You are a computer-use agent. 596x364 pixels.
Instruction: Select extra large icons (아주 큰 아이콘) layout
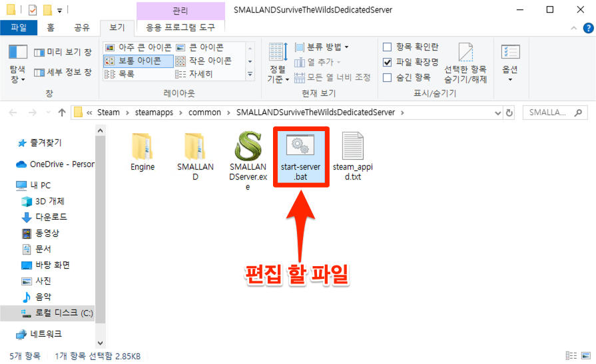click(x=139, y=47)
